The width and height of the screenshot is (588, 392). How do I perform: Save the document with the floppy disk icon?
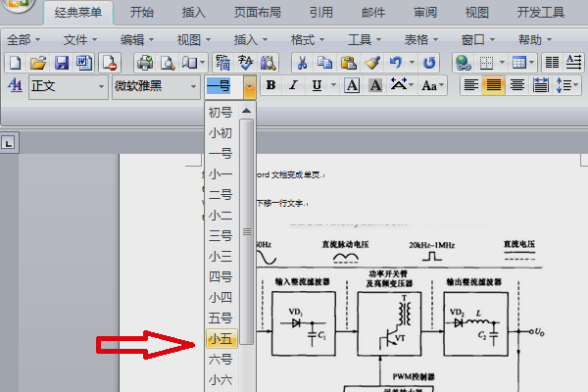pos(61,63)
